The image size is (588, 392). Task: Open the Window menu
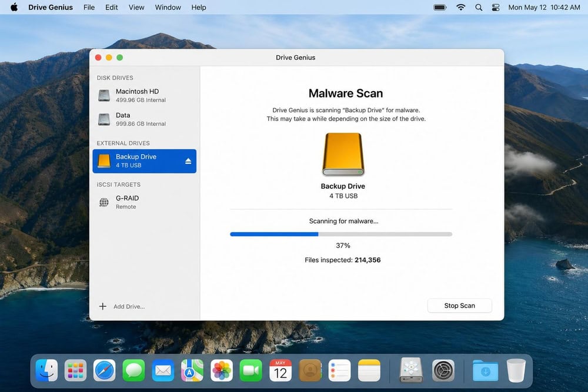pos(168,7)
